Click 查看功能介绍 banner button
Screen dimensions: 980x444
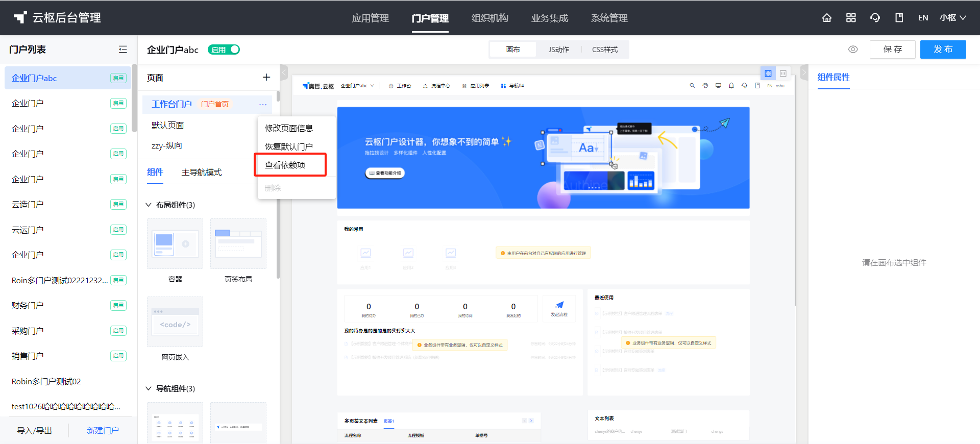click(x=385, y=173)
